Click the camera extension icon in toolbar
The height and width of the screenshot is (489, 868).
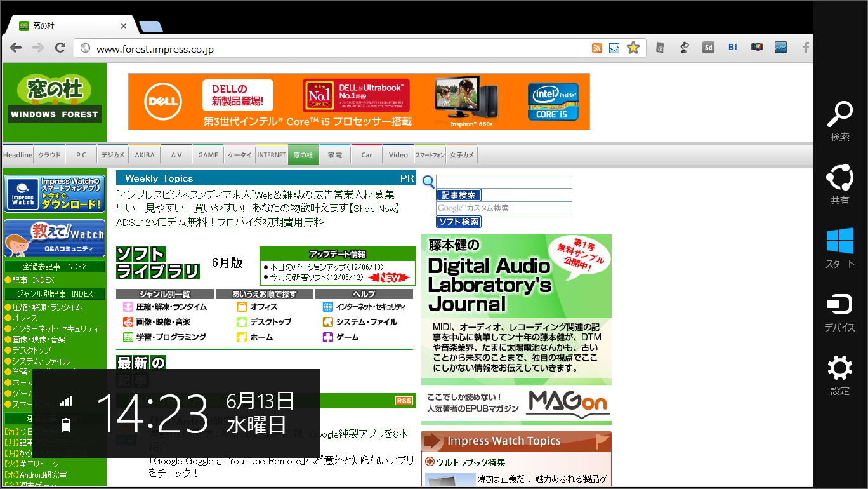click(756, 47)
